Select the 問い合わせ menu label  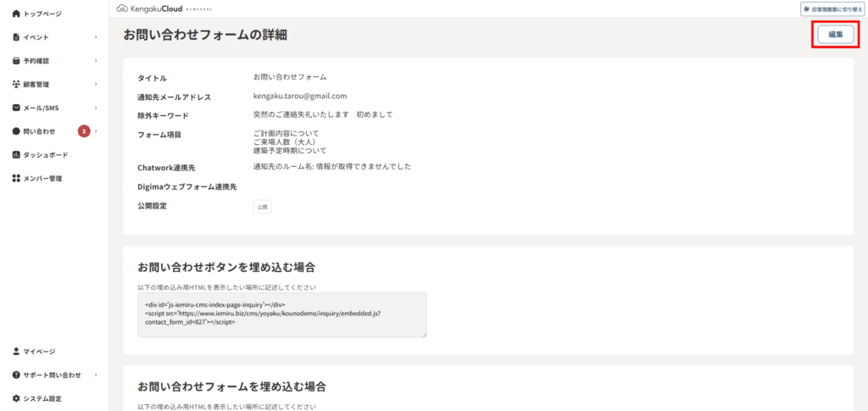[x=39, y=131]
